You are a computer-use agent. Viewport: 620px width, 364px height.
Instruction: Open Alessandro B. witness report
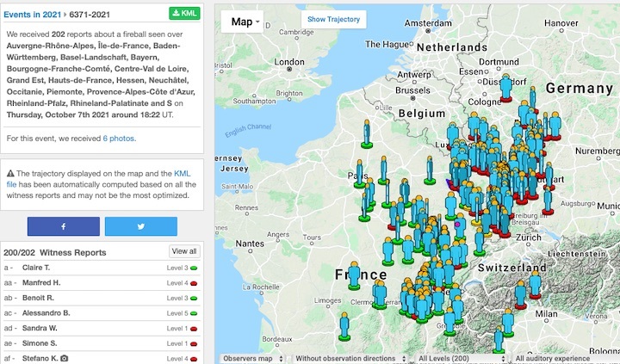[46, 312]
